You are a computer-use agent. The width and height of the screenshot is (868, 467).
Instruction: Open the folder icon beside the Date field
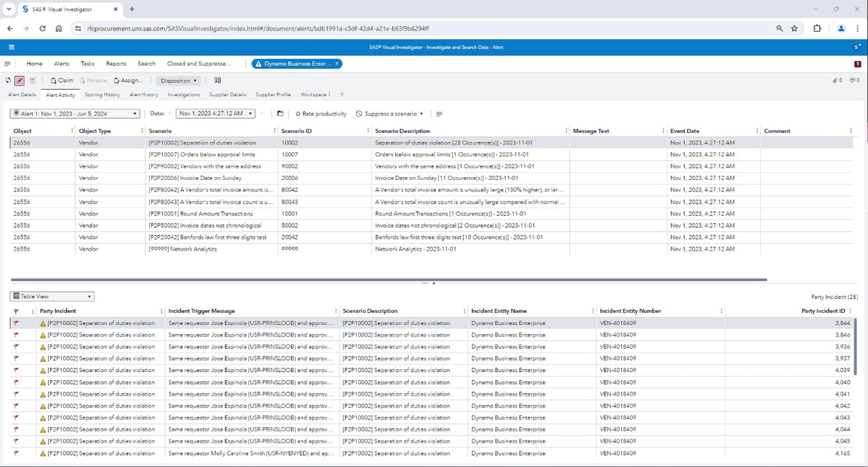(x=280, y=113)
